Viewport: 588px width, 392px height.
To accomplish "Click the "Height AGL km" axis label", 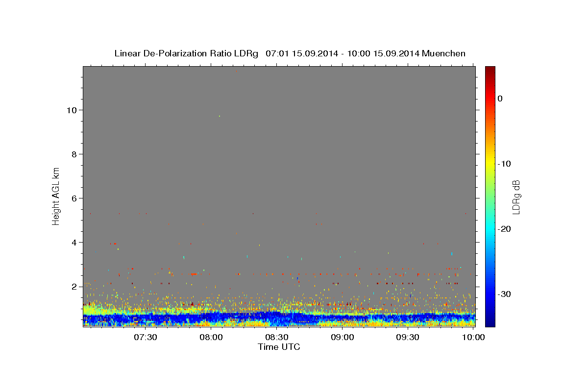I will 56,196.
